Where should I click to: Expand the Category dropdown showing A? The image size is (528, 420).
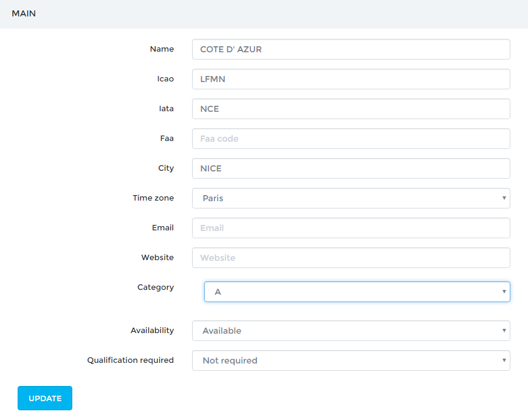click(x=357, y=292)
